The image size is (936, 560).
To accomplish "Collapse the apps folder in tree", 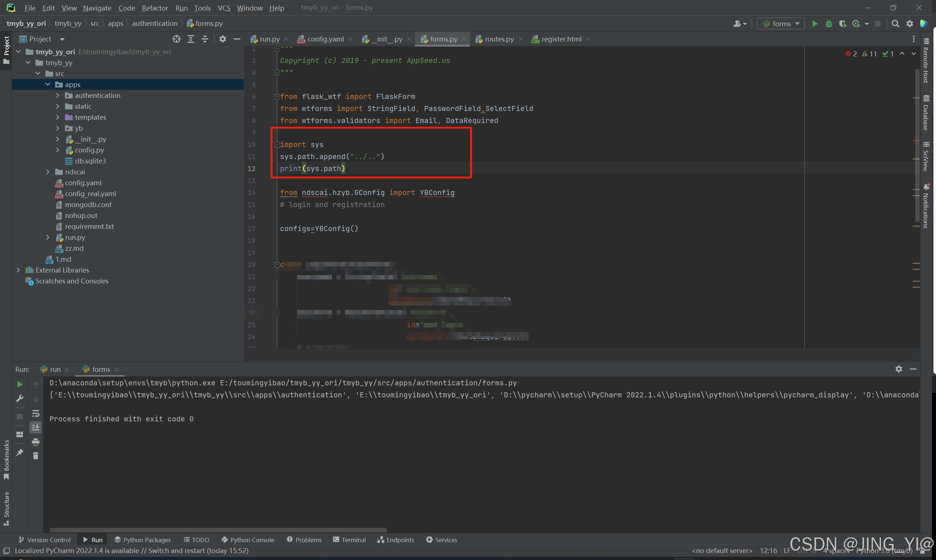I will click(48, 84).
